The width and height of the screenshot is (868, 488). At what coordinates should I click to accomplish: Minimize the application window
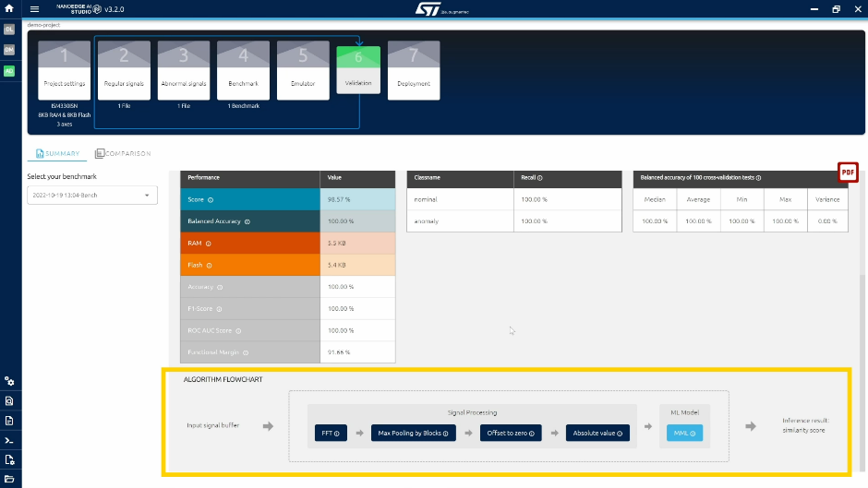coord(814,9)
